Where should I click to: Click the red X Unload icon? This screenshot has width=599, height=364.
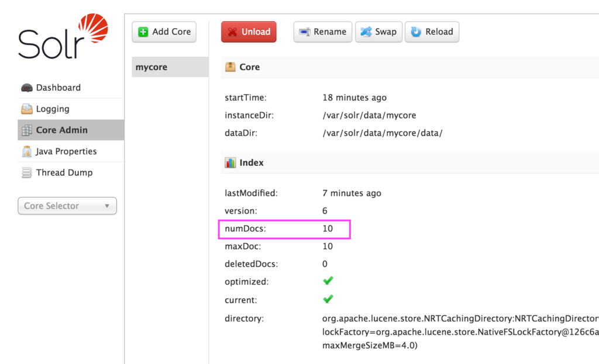(x=232, y=32)
